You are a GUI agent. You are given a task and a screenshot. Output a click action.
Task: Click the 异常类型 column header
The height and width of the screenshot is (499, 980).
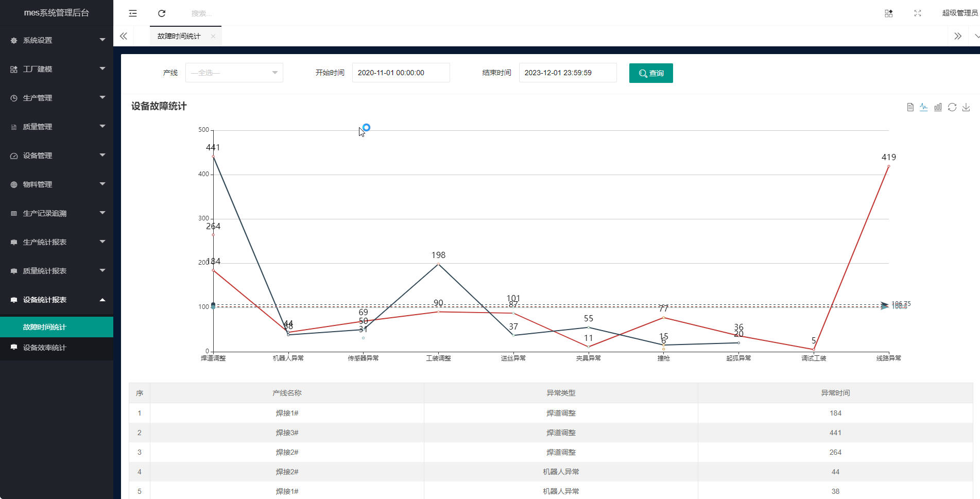click(x=561, y=393)
